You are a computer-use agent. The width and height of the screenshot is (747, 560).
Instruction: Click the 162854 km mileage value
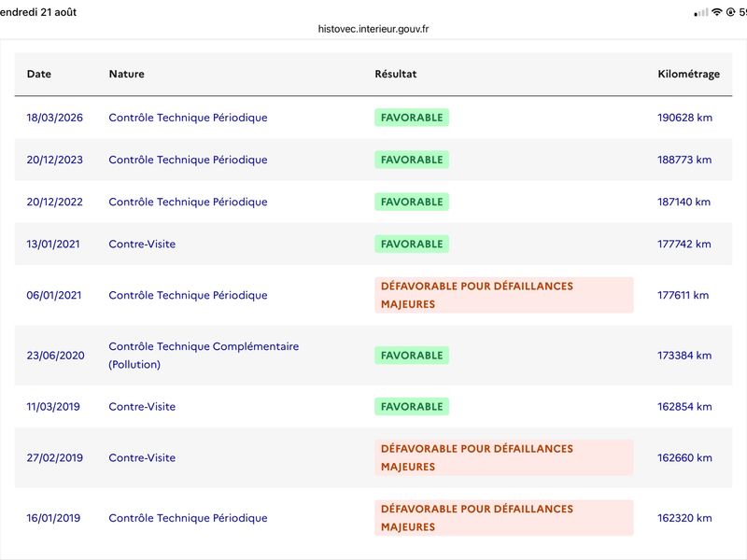[x=684, y=407]
